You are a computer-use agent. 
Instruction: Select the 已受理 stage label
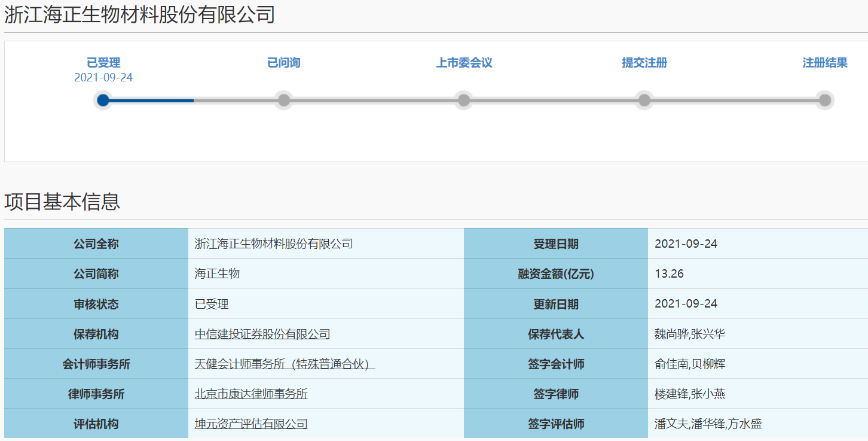(x=103, y=63)
